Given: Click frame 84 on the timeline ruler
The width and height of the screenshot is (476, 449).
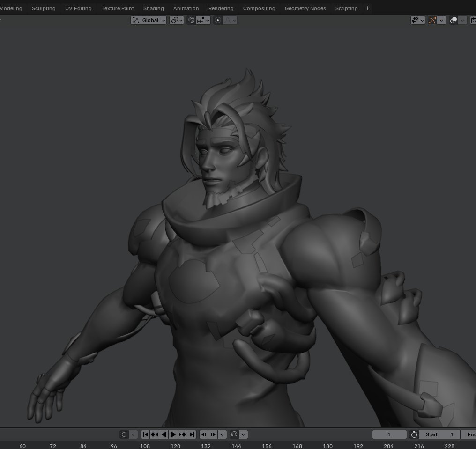Looking at the screenshot, I should [x=83, y=446].
